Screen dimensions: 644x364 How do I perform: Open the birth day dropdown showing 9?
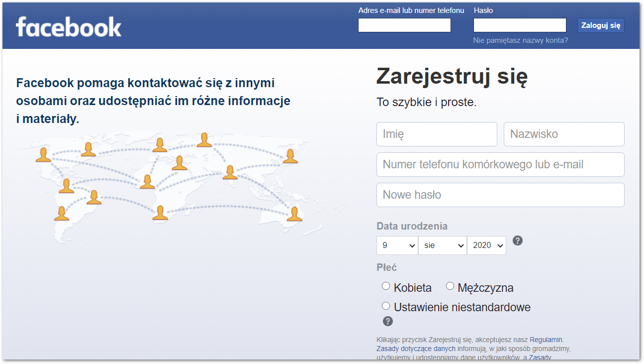coord(397,245)
